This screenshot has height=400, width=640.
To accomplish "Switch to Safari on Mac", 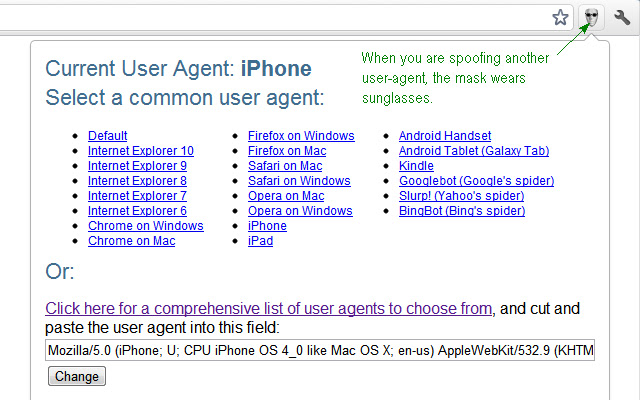I will pos(285,166).
